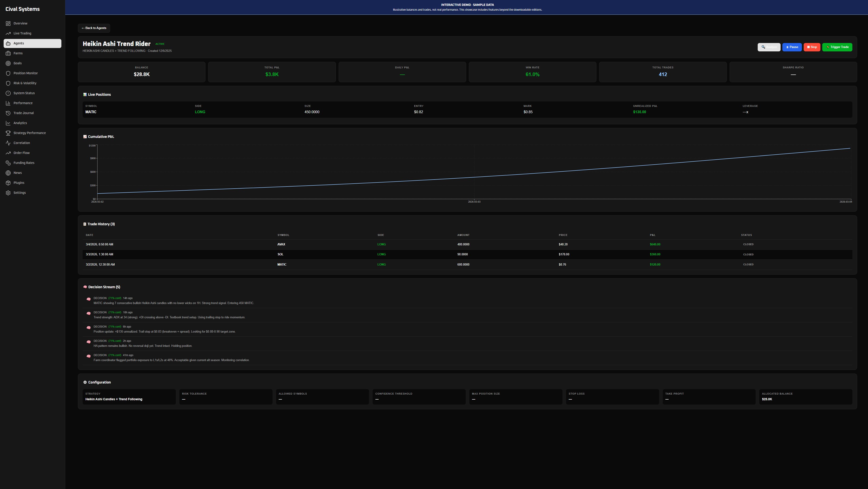Screen dimensions: 868x489
Task: Click the $135.00 unrealized P&L value
Action: click(x=639, y=112)
